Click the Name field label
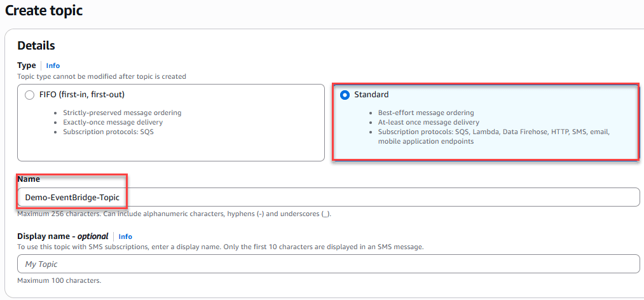This screenshot has height=300, width=644. 29,179
